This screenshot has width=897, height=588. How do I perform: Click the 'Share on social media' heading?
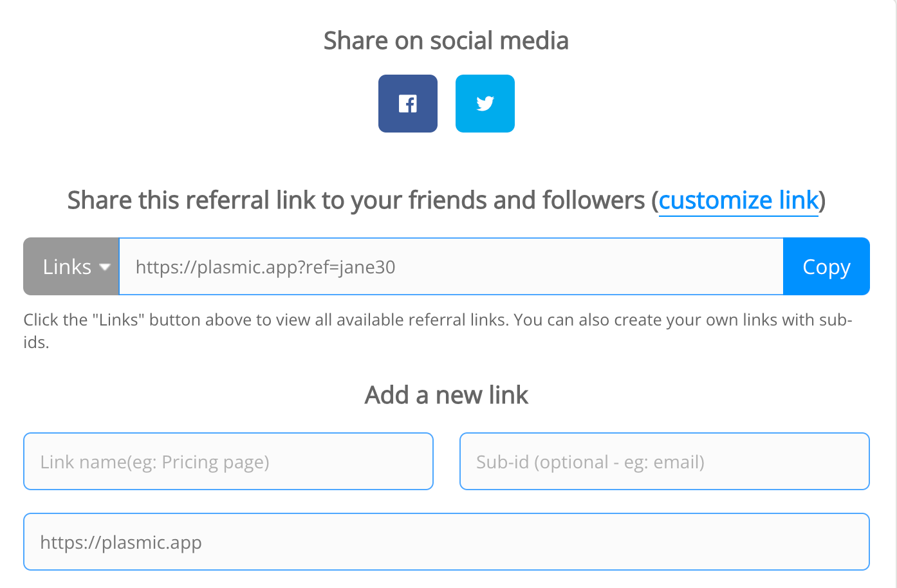coord(446,41)
